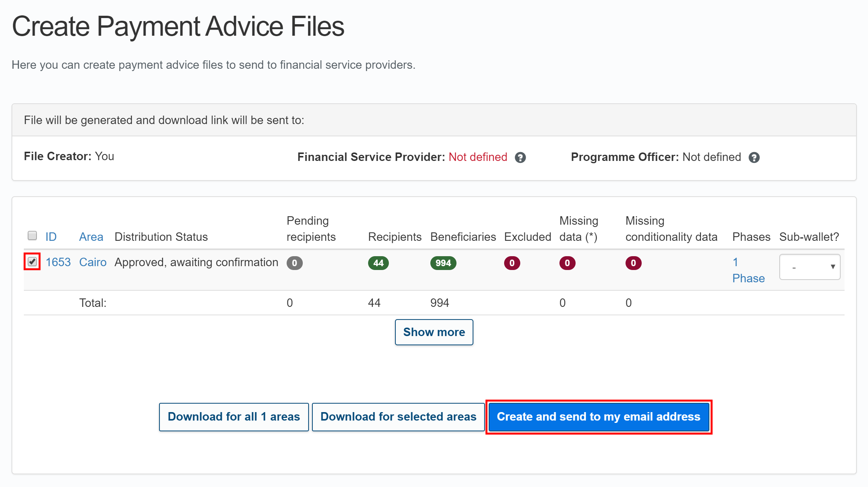Click the Missing data count badge
Image resolution: width=868 pixels, height=487 pixels.
tap(568, 263)
